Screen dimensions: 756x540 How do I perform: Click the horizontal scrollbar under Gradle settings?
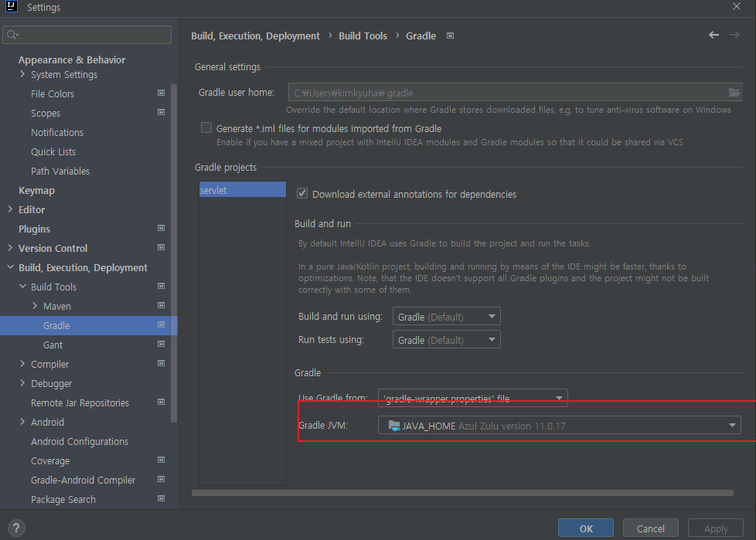pyautogui.click(x=462, y=493)
